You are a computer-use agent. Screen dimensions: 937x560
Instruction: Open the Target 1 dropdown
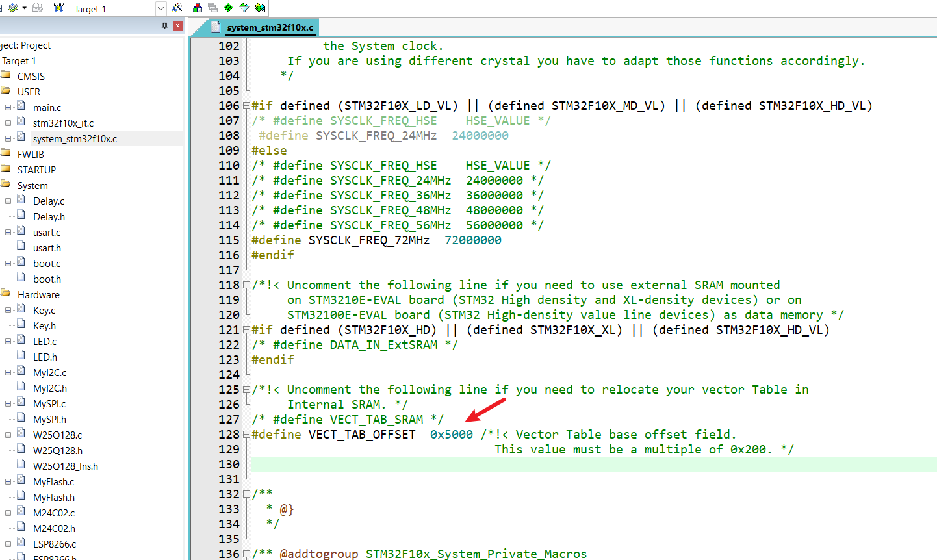(x=160, y=8)
